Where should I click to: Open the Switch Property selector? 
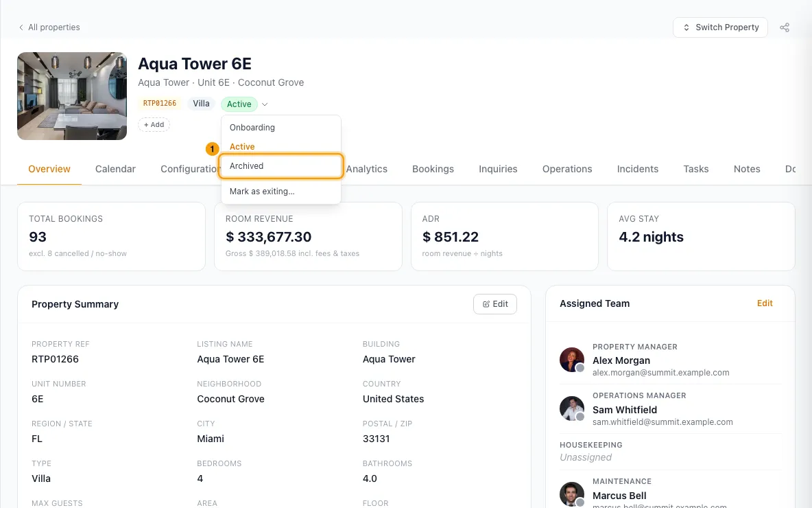click(720, 27)
